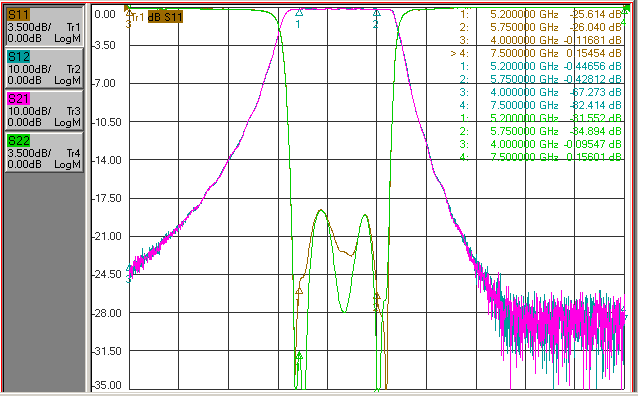Image resolution: width=638 pixels, height=396 pixels.
Task: Click teal marker 1 triangle at graph top
Action: [x=299, y=13]
